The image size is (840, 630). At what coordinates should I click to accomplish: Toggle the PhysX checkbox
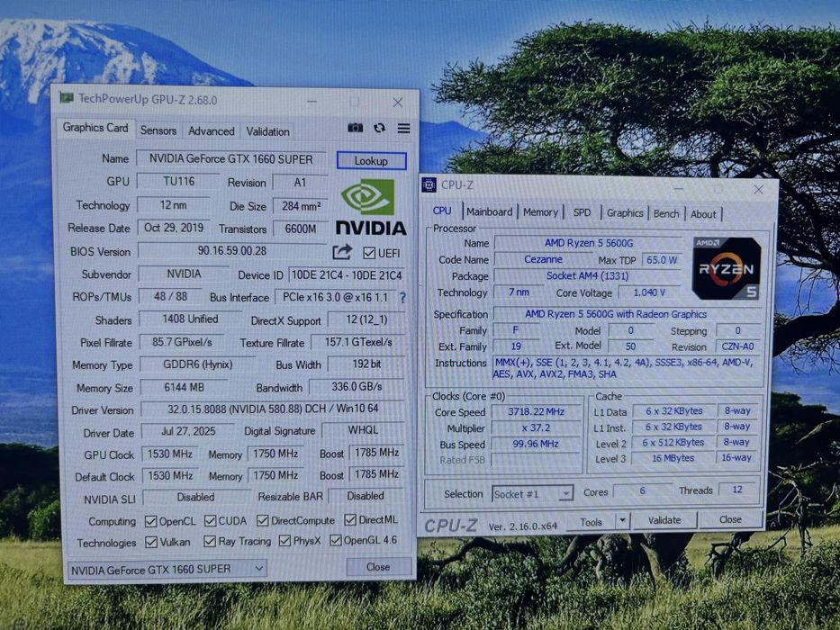[x=285, y=541]
